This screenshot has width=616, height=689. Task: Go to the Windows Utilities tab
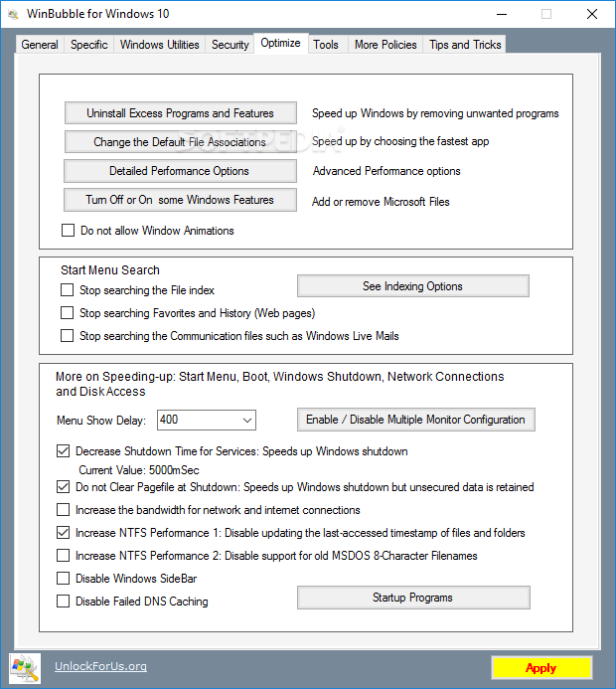[x=159, y=45]
